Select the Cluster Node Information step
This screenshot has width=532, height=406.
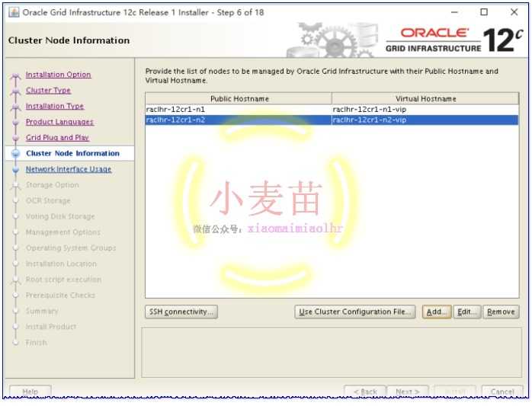(72, 153)
